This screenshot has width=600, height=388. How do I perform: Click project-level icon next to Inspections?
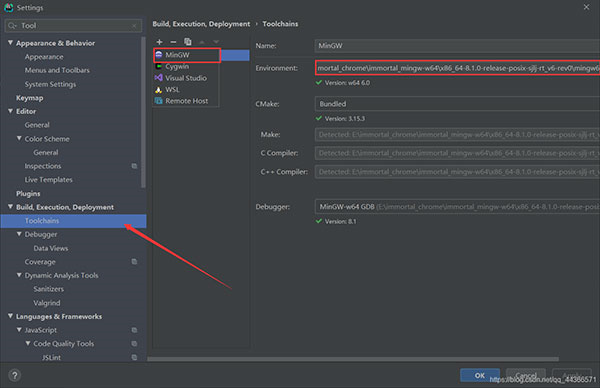134,166
